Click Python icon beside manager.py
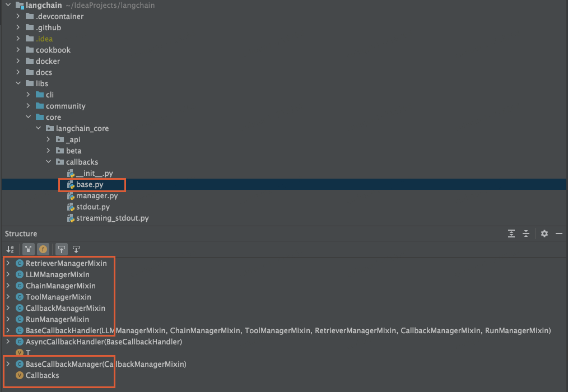Image resolution: width=568 pixels, height=392 pixels. tap(71, 195)
